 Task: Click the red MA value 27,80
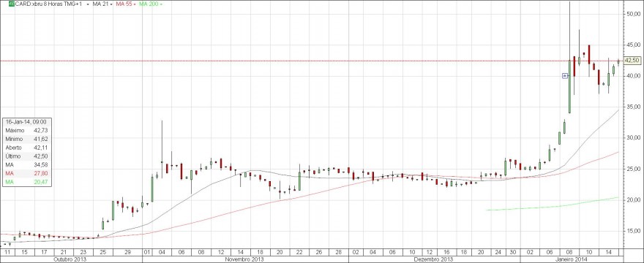(x=40, y=173)
